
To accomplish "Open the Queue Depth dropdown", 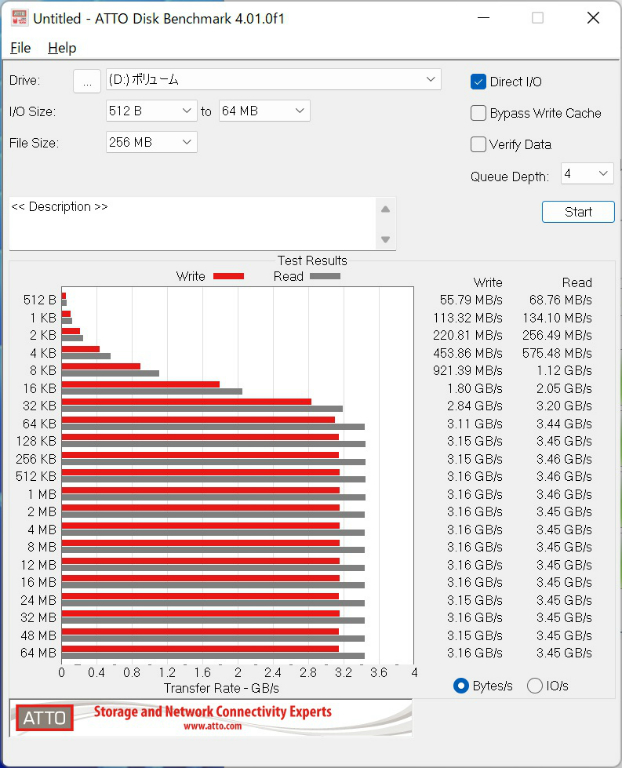I will [x=587, y=174].
